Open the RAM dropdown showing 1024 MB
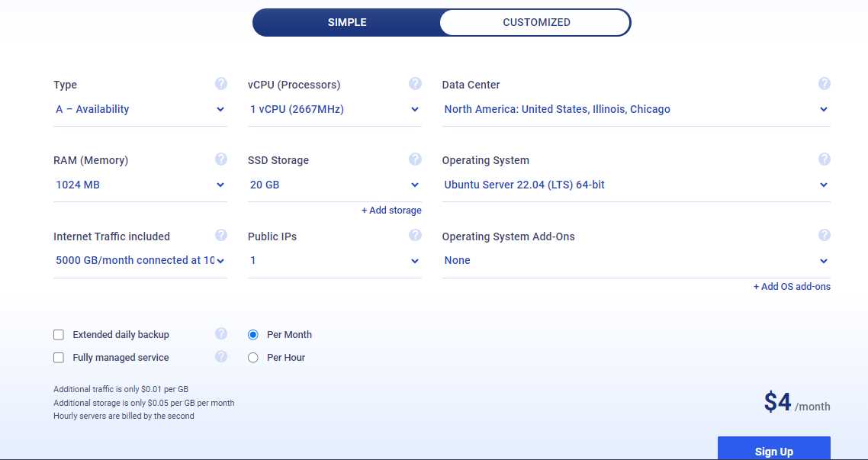 coord(140,185)
